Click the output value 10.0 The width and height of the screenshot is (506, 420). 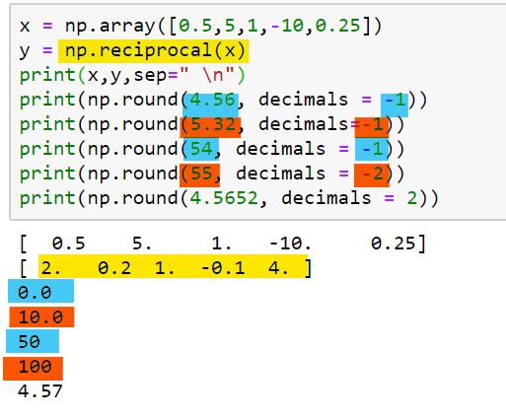[40, 317]
